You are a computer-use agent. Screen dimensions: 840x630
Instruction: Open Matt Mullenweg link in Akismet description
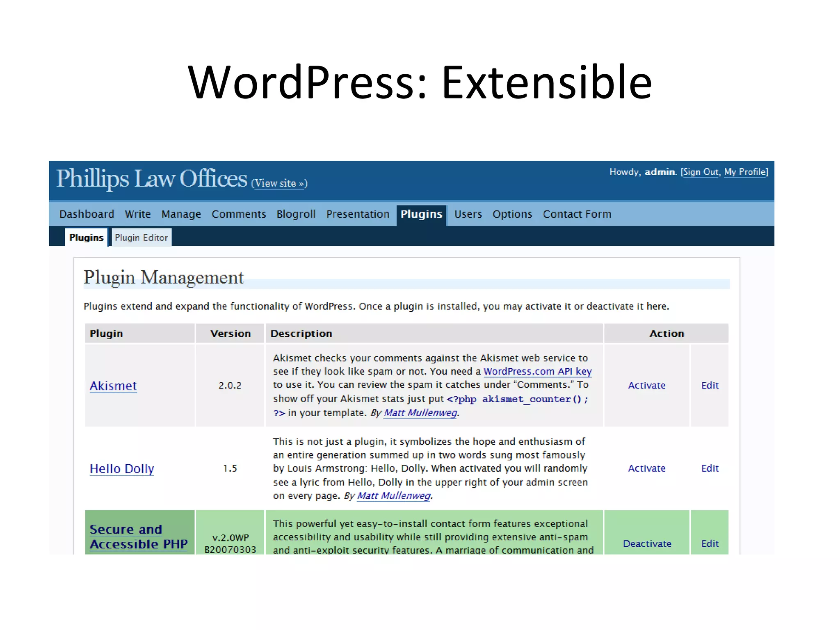pos(420,413)
